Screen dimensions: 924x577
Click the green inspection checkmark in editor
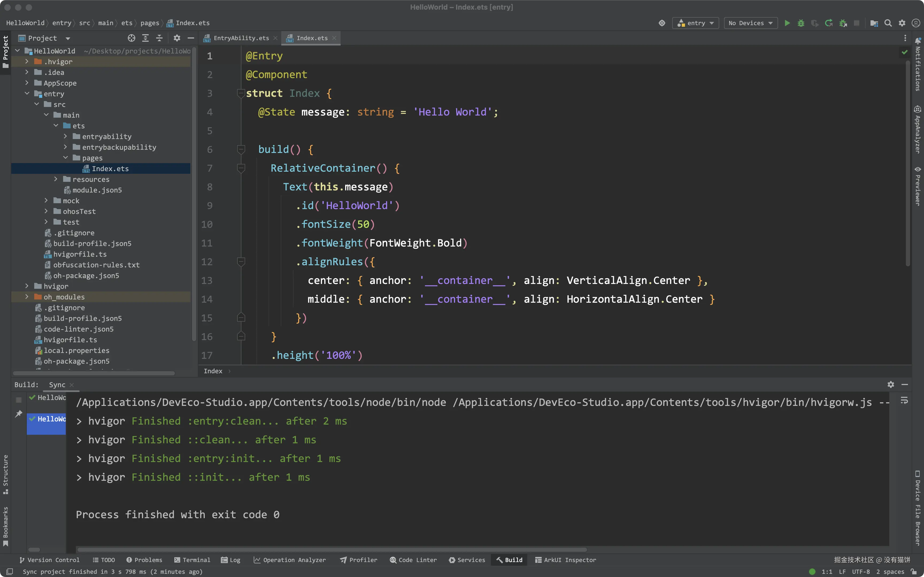[x=904, y=52]
